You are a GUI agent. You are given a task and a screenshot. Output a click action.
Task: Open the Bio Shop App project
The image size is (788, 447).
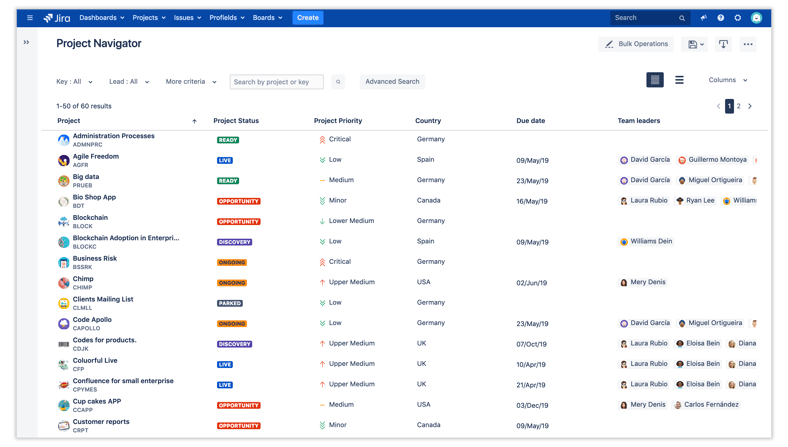click(94, 197)
